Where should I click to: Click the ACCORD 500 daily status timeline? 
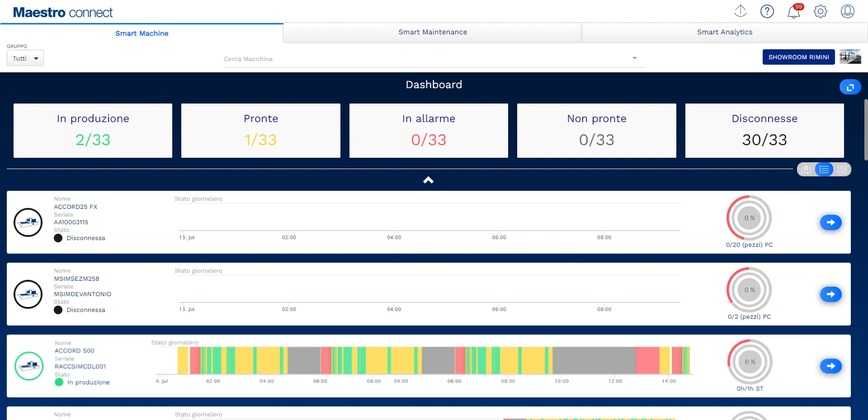(424, 360)
